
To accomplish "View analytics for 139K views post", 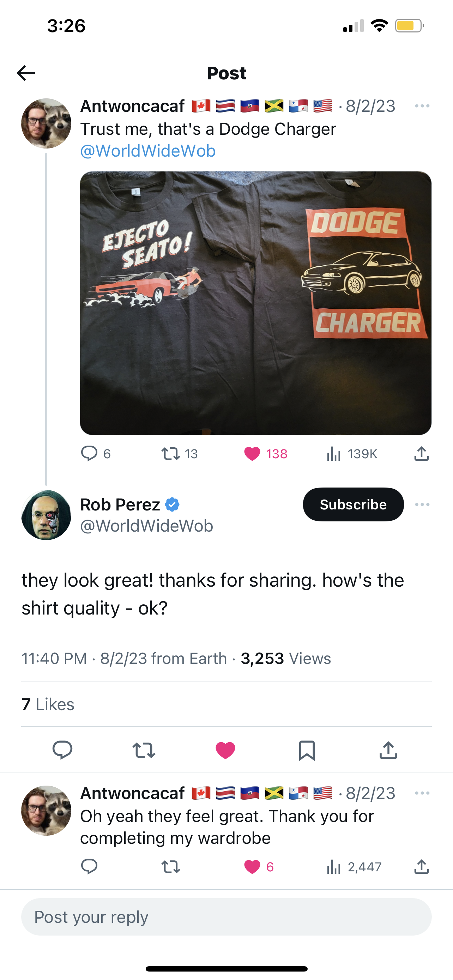I will (x=333, y=453).
